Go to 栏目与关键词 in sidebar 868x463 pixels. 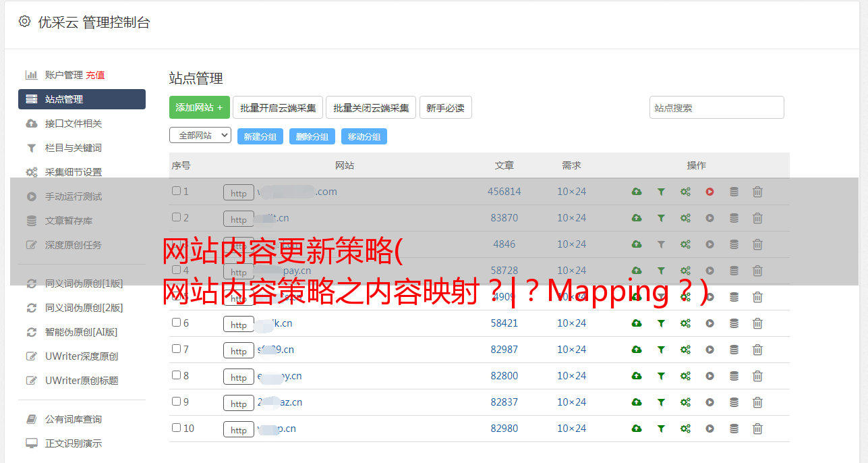tap(74, 148)
